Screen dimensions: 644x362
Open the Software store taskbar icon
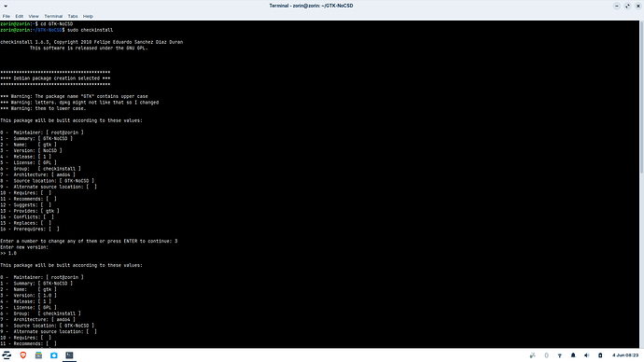point(54,355)
